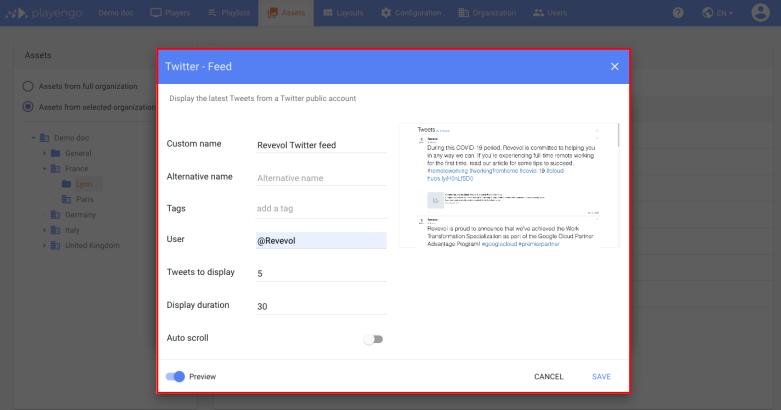Switch to the Assets tab
This screenshot has height=410, width=781.
pyautogui.click(x=286, y=13)
